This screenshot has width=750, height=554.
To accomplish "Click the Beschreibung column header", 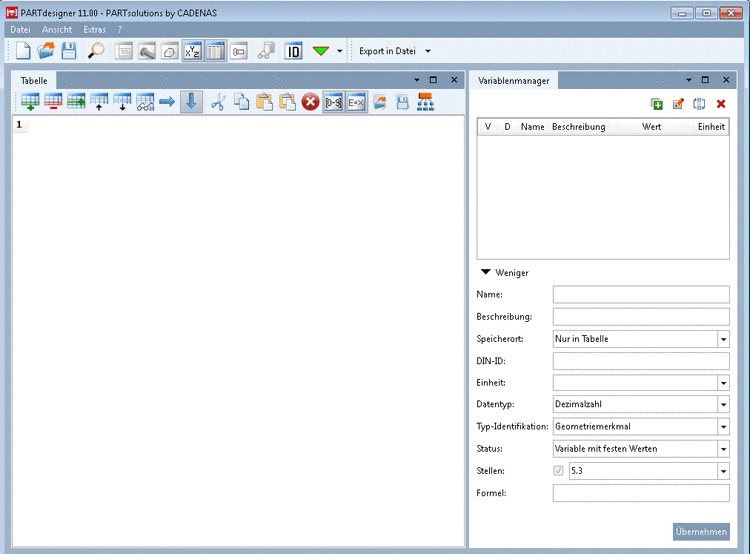I will pos(578,127).
